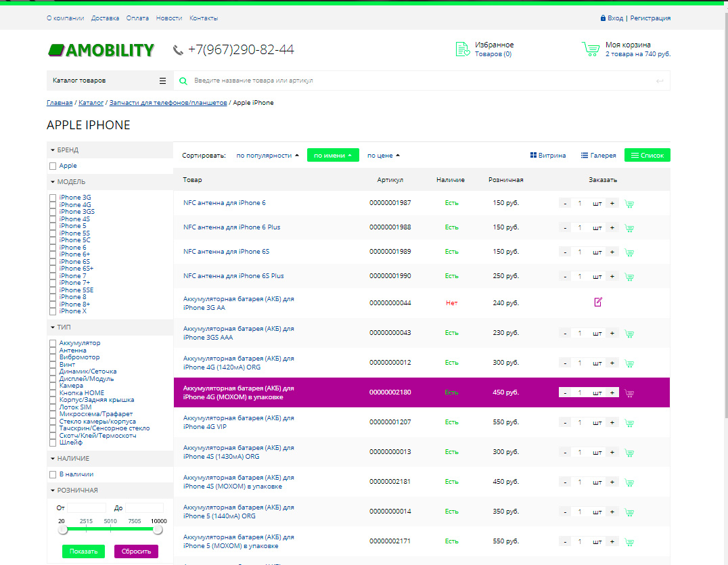
Task: Click the AMOBILITY logo
Action: [x=101, y=50]
